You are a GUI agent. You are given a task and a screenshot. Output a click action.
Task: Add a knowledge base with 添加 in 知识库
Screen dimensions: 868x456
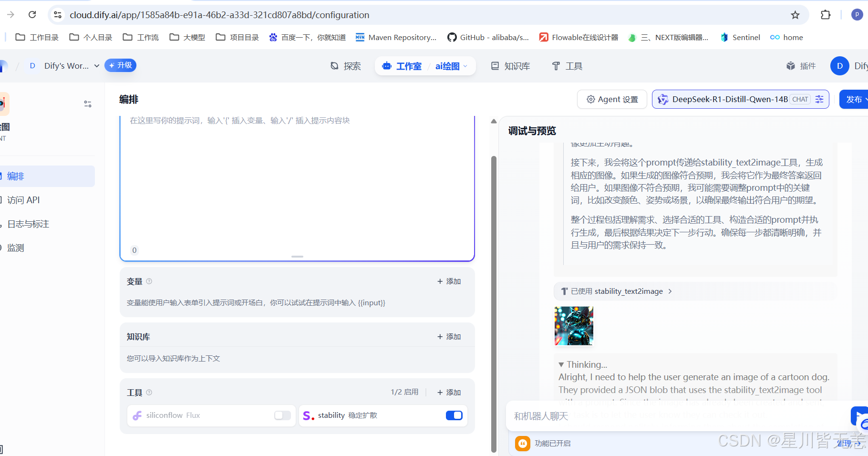click(449, 337)
